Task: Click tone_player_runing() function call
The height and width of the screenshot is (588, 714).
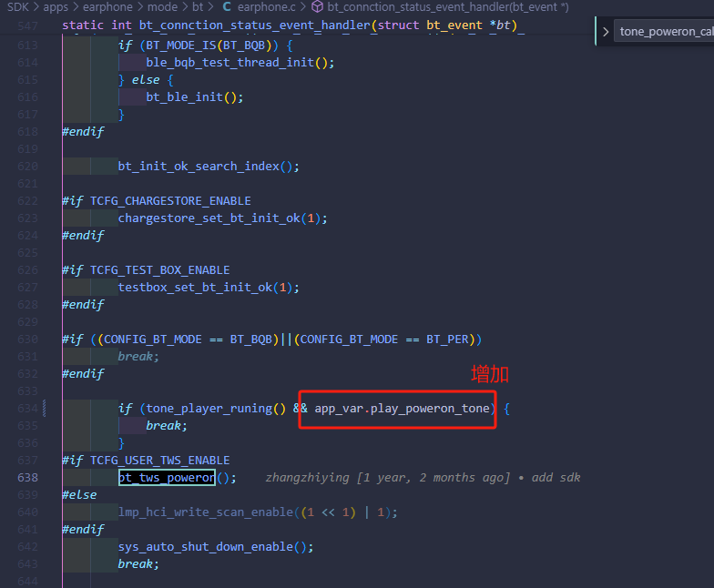Action: click(215, 408)
